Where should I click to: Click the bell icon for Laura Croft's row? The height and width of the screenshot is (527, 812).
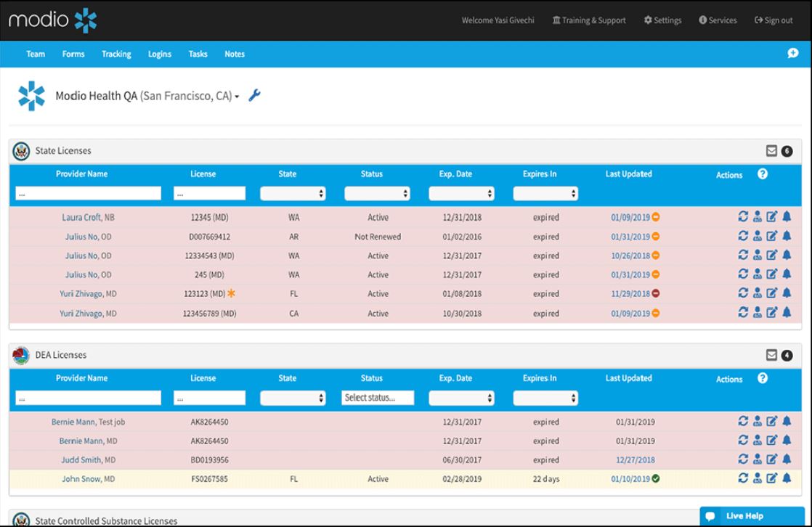[787, 216]
